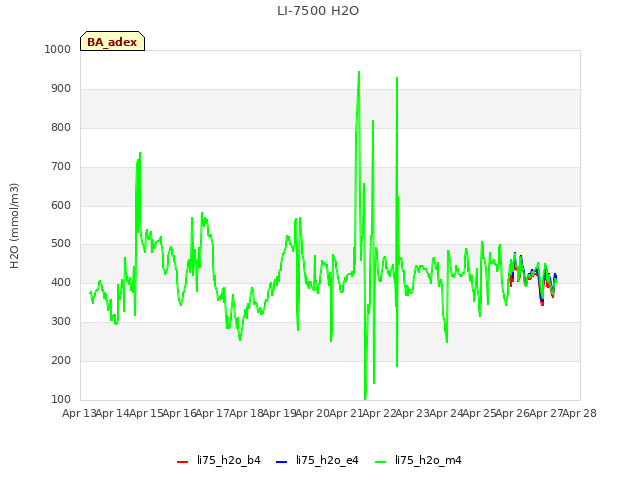Click the Apr 18 x-axis label
640x480 pixels.
(x=246, y=413)
